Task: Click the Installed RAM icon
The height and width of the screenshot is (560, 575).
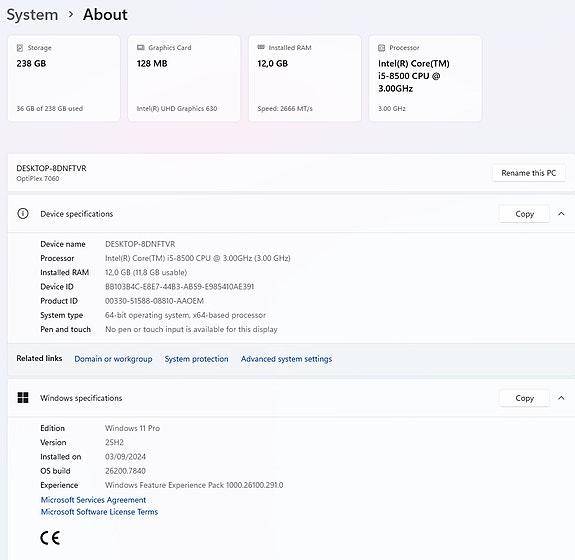Action: tap(261, 47)
